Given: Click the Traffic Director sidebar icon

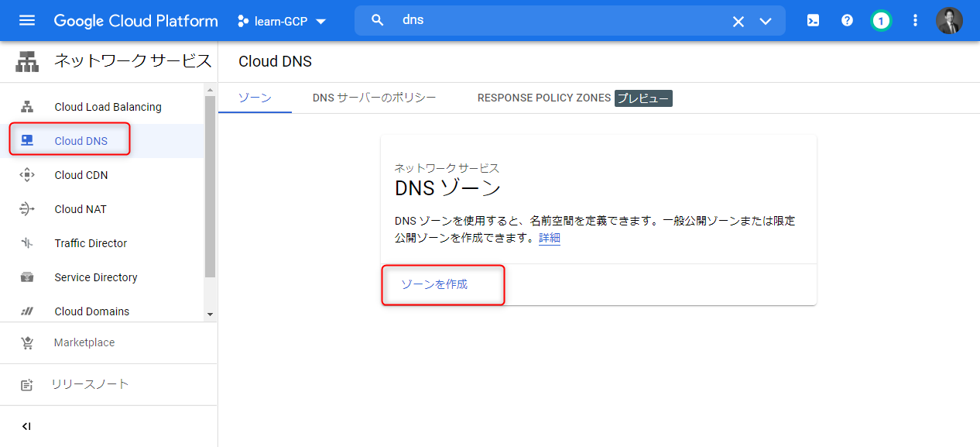Looking at the screenshot, I should [x=27, y=243].
